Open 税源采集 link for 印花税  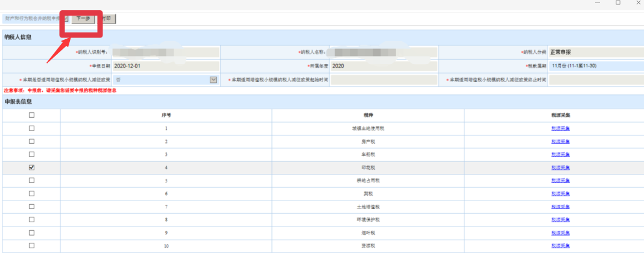pos(560,167)
